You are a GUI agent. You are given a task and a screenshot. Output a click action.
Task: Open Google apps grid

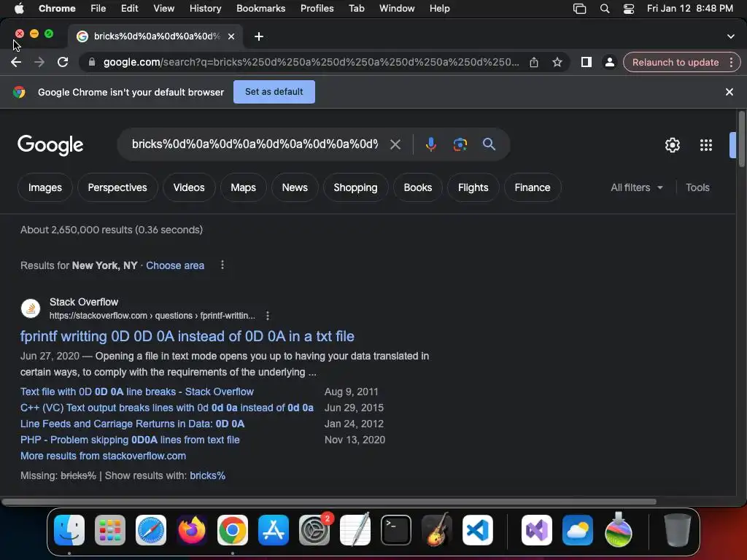706,145
